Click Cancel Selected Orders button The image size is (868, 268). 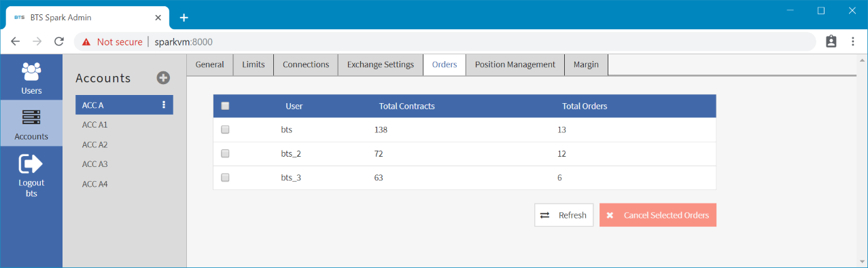[658, 215]
